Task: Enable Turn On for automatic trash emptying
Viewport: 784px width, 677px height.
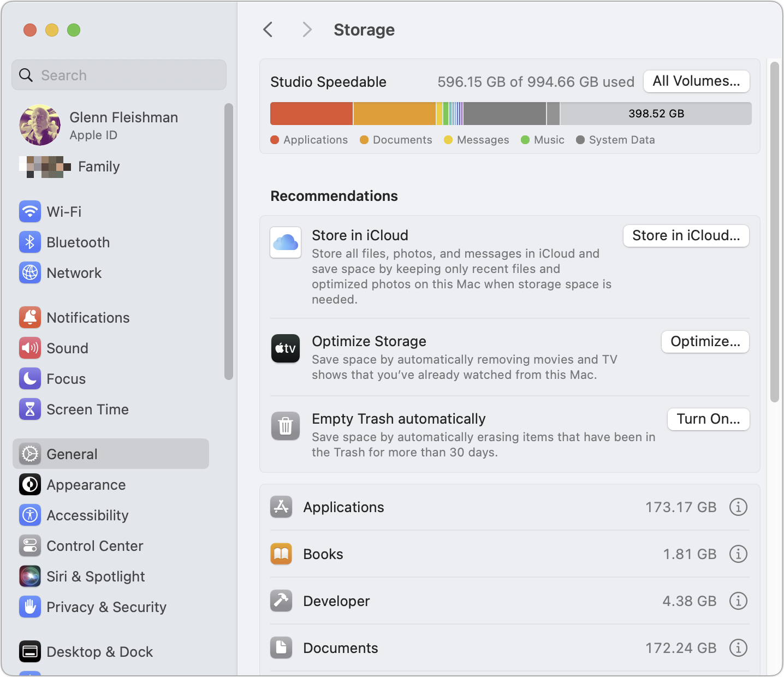Action: pos(708,419)
